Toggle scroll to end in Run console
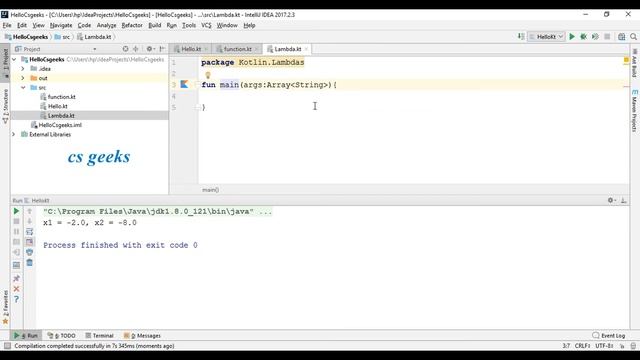Image resolution: width=640 pixels, height=360 pixels. coord(29,242)
